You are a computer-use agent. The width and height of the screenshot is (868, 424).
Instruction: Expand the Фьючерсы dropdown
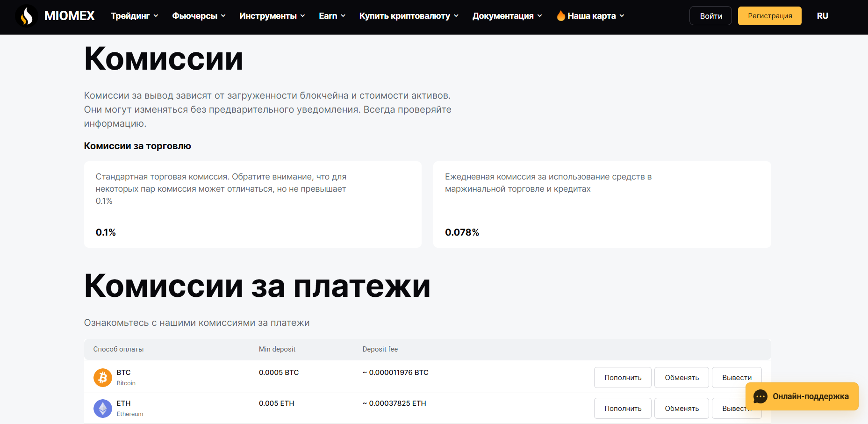(199, 16)
